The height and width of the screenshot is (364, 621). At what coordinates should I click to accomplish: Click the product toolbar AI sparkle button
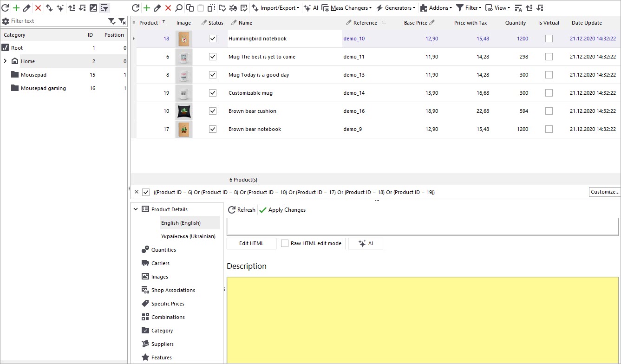tap(311, 8)
